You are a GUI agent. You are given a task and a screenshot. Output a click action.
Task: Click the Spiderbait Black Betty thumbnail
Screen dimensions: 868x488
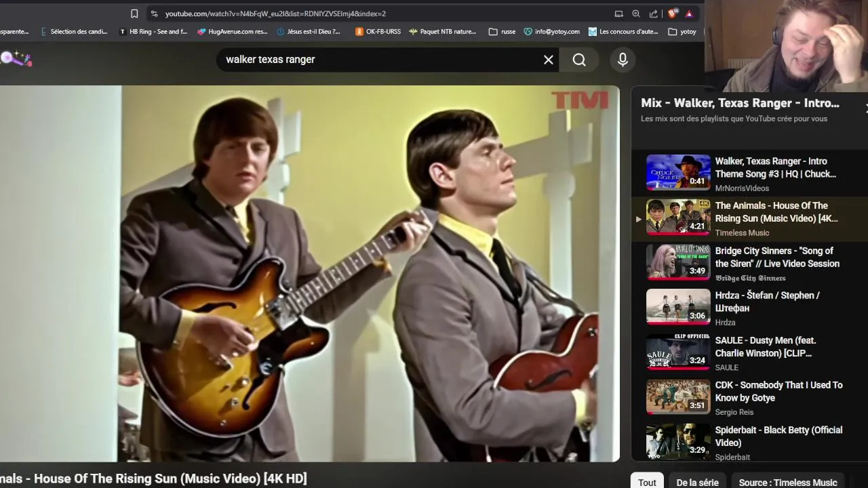[678, 441]
